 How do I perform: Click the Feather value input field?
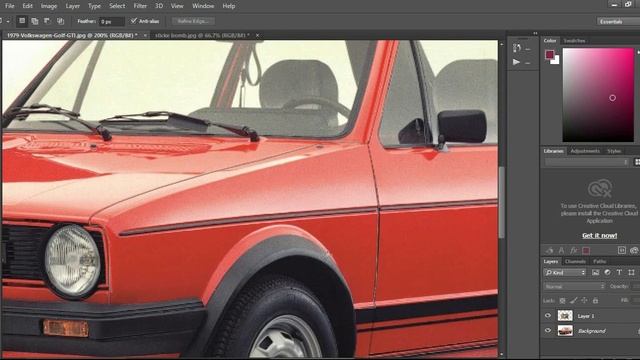coord(112,21)
